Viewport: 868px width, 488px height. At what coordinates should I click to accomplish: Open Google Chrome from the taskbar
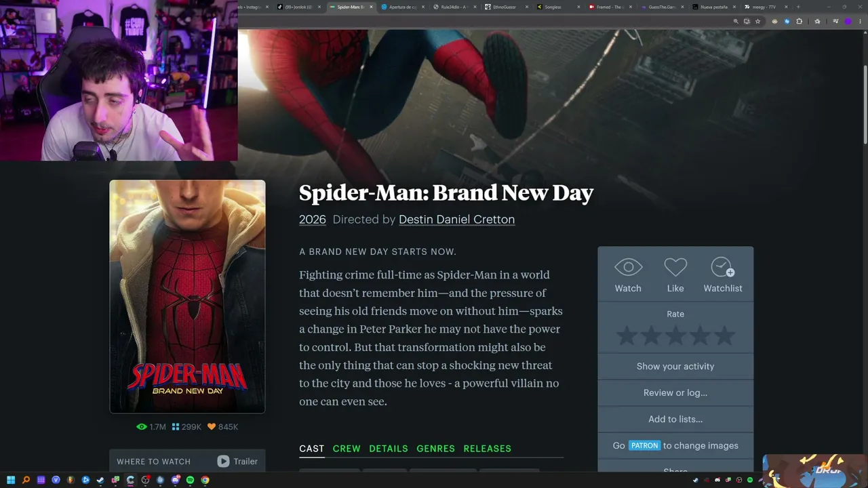[x=205, y=481]
